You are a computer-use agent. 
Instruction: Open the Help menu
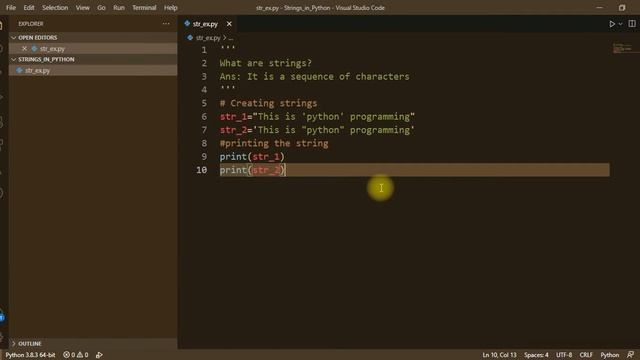[171, 8]
